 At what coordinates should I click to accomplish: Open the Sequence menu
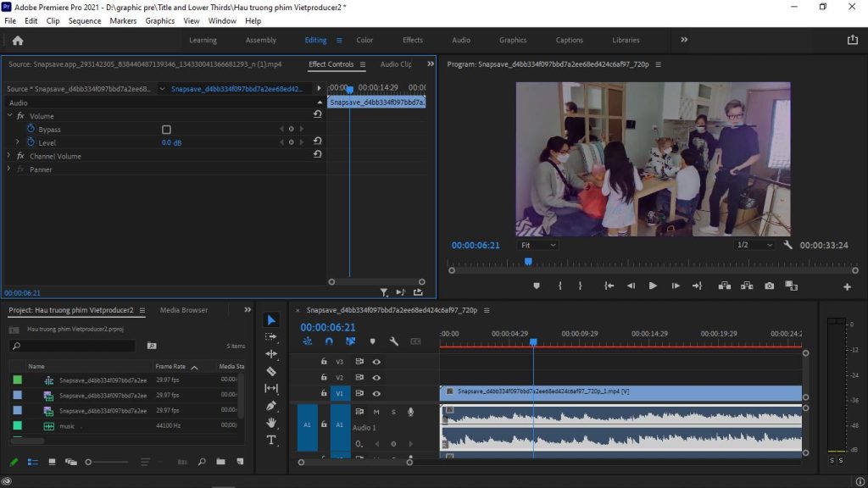(x=84, y=20)
